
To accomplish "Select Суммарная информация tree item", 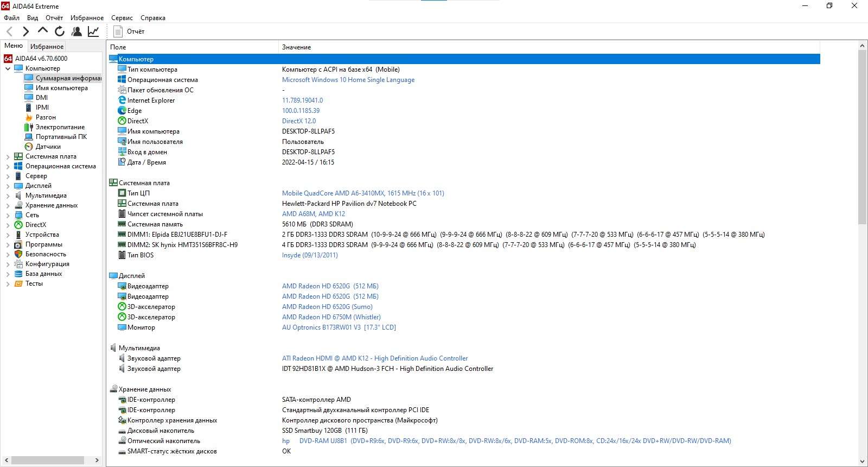I will [x=68, y=78].
